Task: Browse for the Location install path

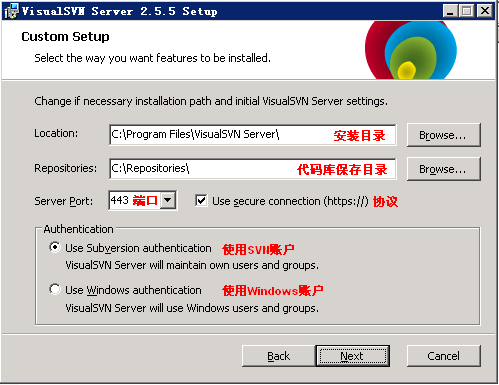Action: click(443, 135)
